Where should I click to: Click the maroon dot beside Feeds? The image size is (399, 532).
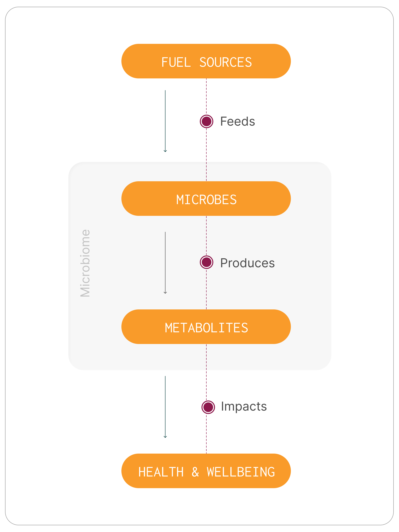click(x=206, y=121)
